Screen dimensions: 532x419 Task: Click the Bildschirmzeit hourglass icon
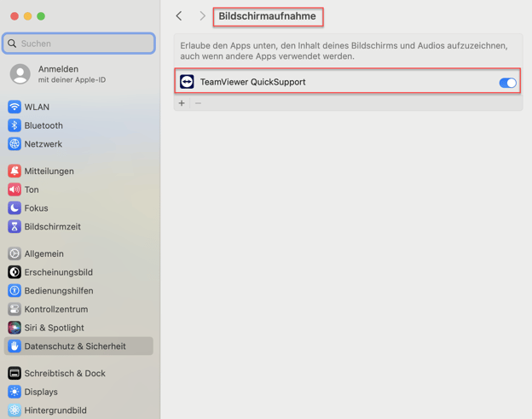(x=14, y=227)
